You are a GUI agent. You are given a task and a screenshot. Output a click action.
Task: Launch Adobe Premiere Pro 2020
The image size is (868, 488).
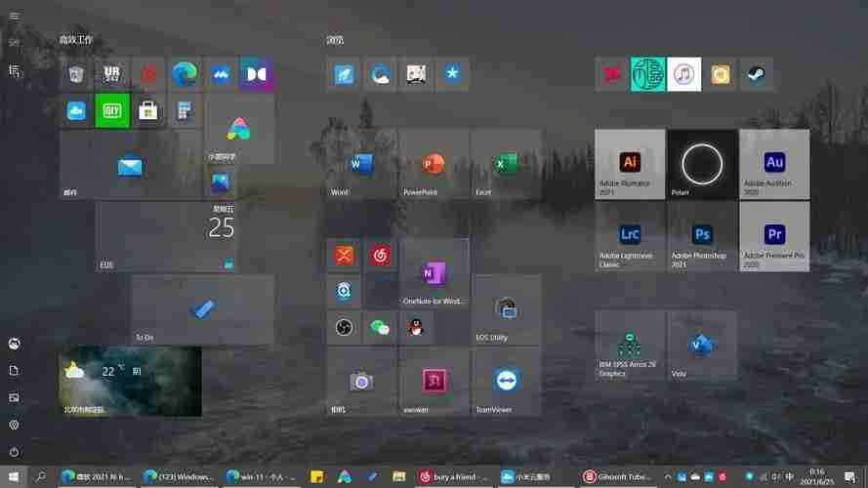(x=774, y=236)
